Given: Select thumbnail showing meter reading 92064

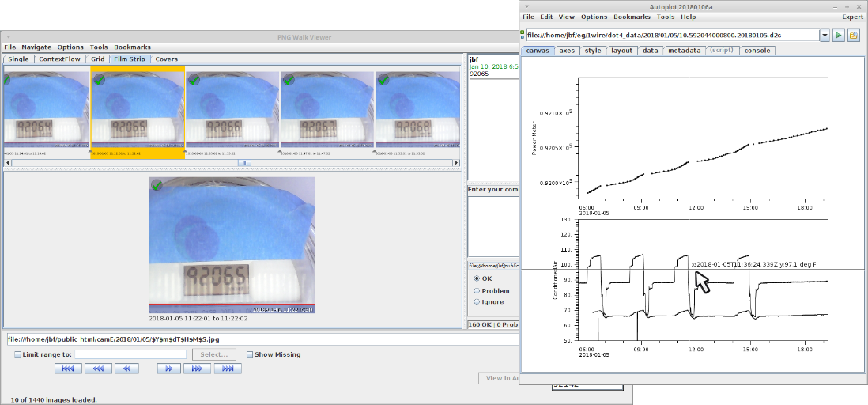Looking at the screenshot, I should [x=47, y=109].
